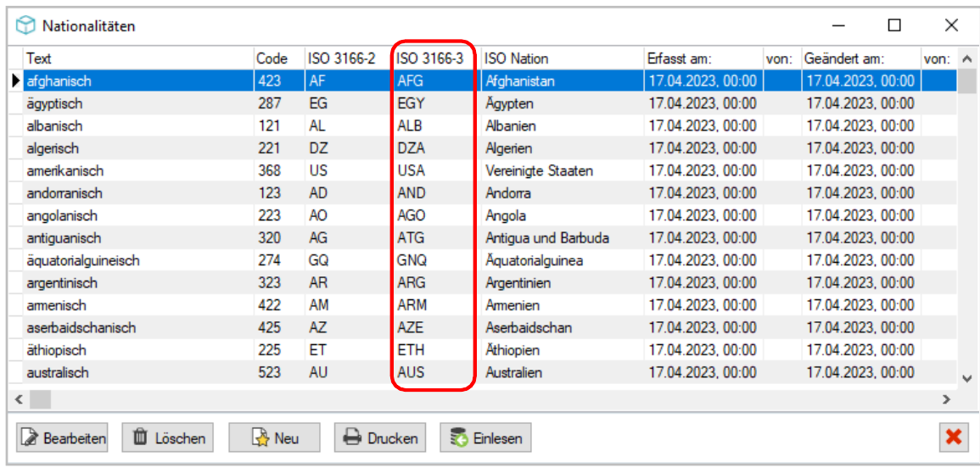Select the row 'andorranisch'
Viewport: 980px width, 468px height.
(484, 193)
